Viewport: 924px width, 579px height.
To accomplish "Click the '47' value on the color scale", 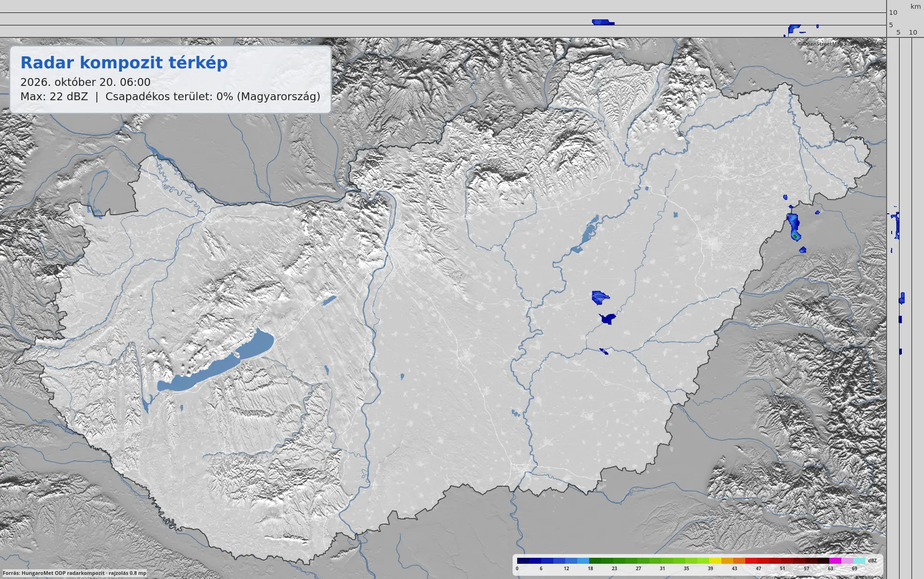I will (758, 569).
